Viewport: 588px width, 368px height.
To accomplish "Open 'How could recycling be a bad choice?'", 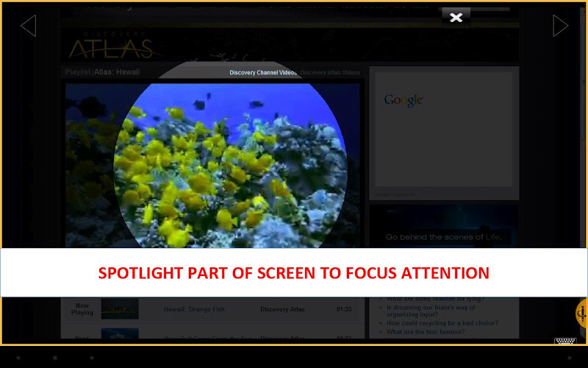I will pyautogui.click(x=442, y=323).
